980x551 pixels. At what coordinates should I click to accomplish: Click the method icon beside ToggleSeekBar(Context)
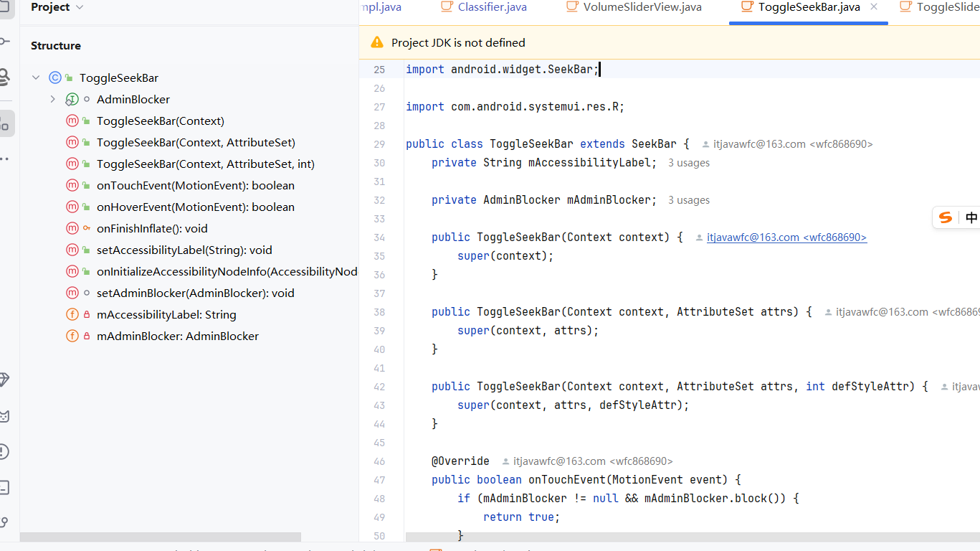click(72, 121)
